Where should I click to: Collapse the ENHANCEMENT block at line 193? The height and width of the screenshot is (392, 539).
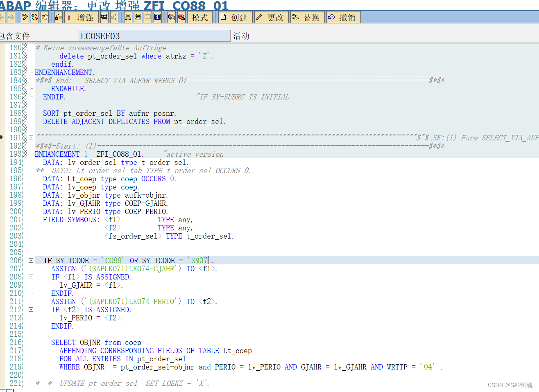(x=31, y=154)
